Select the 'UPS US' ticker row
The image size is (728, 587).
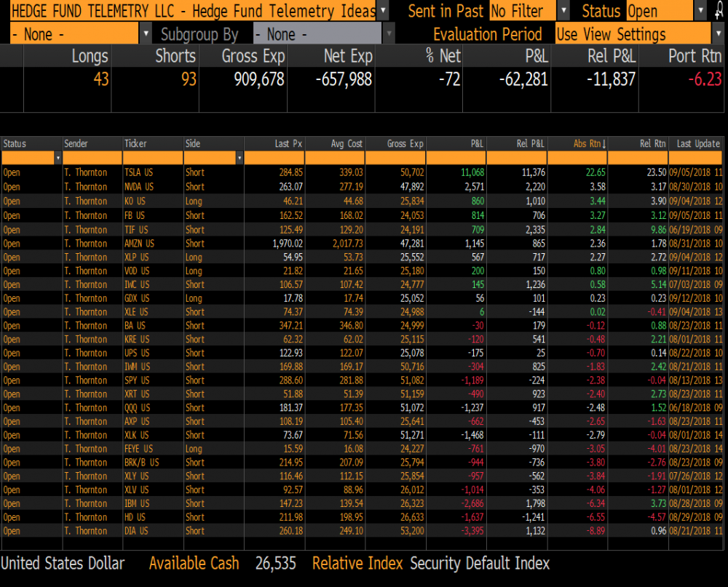(362, 353)
